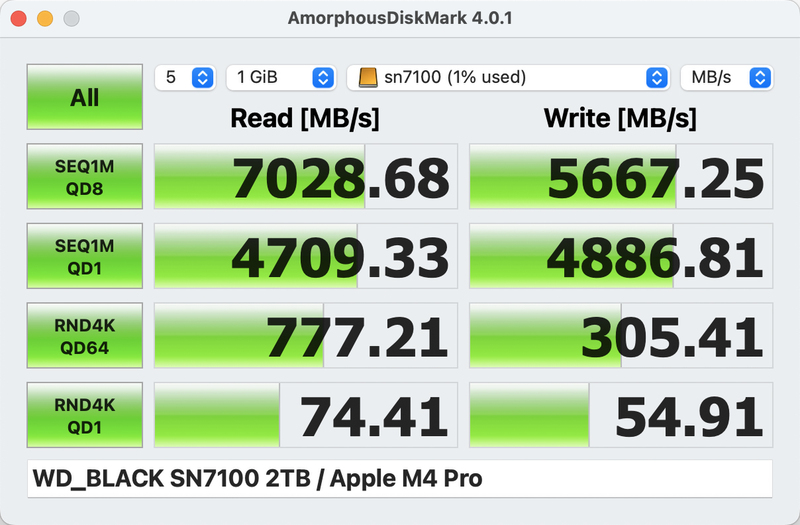The width and height of the screenshot is (800, 525).
Task: Start the SEQ1M QD8 test
Action: click(85, 177)
